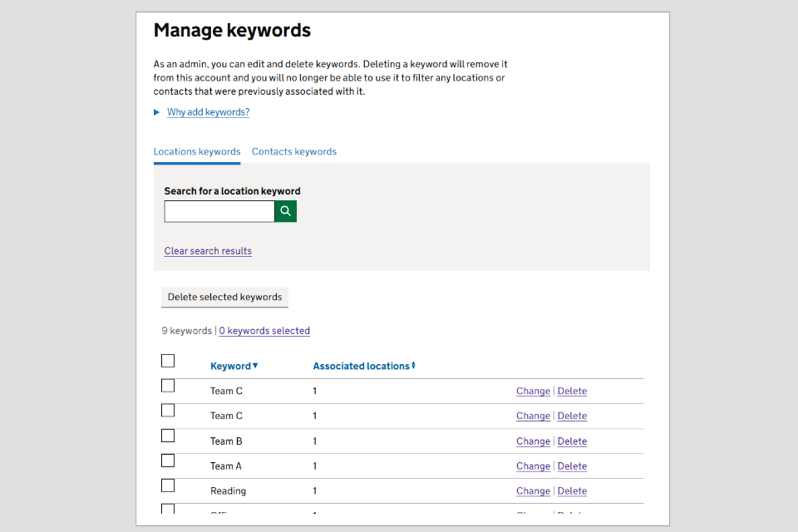This screenshot has width=798, height=532.
Task: Switch to Contacts keywords tab
Action: (x=294, y=152)
